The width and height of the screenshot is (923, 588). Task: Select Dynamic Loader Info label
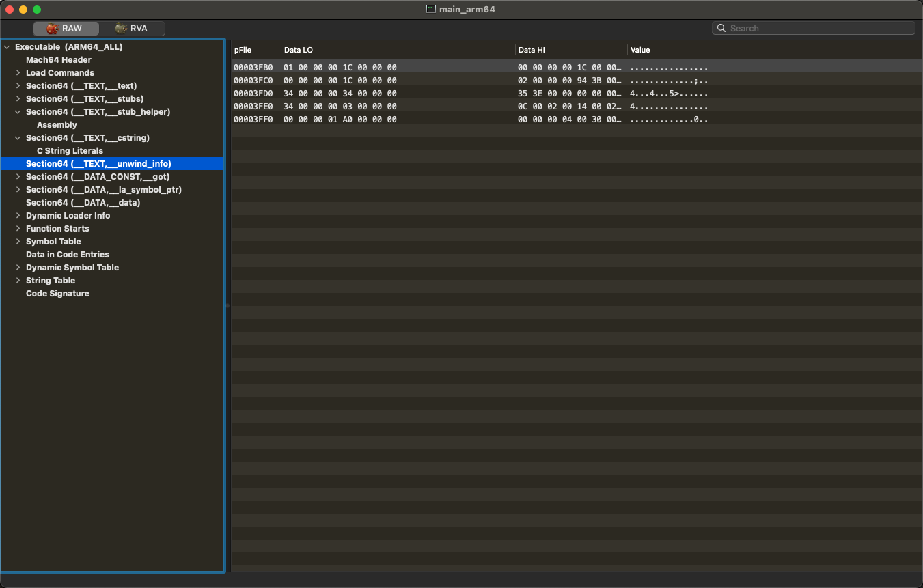coord(68,216)
